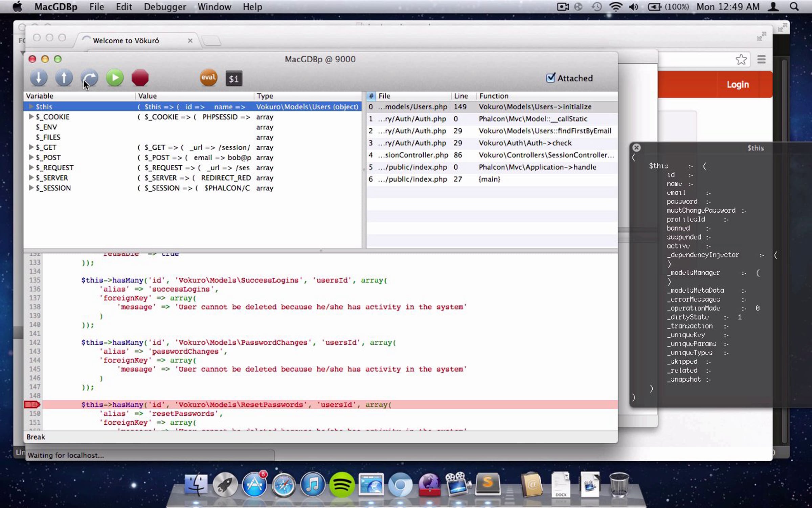Open Spotlight search in menu bar
This screenshot has height=508, width=812.
coord(794,7)
